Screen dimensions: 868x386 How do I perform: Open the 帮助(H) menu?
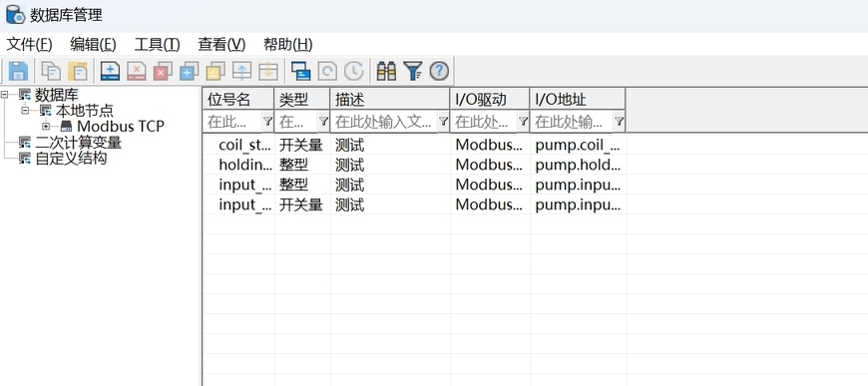(x=288, y=44)
